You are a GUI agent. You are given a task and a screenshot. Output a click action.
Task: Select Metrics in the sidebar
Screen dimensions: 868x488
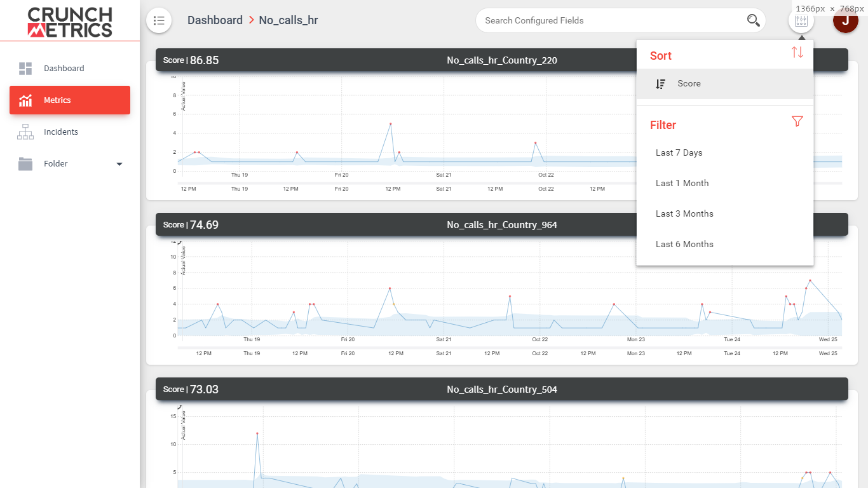pyautogui.click(x=70, y=100)
